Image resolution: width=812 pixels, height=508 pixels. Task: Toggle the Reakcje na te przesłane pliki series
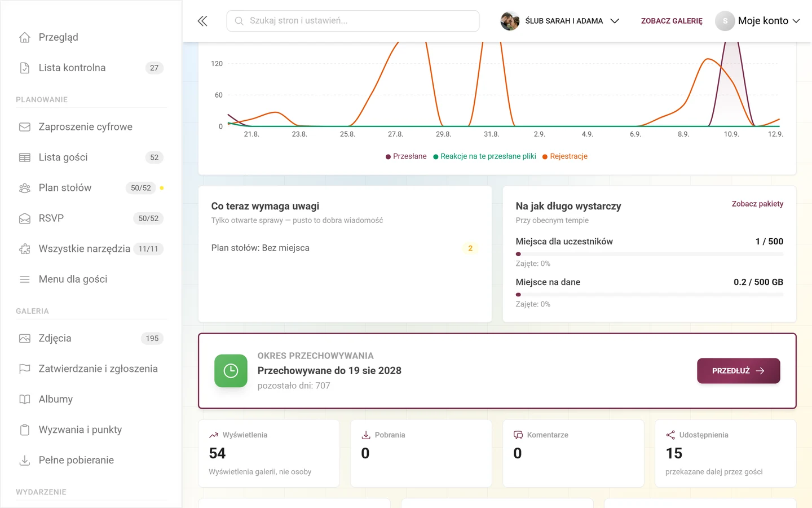tap(484, 156)
